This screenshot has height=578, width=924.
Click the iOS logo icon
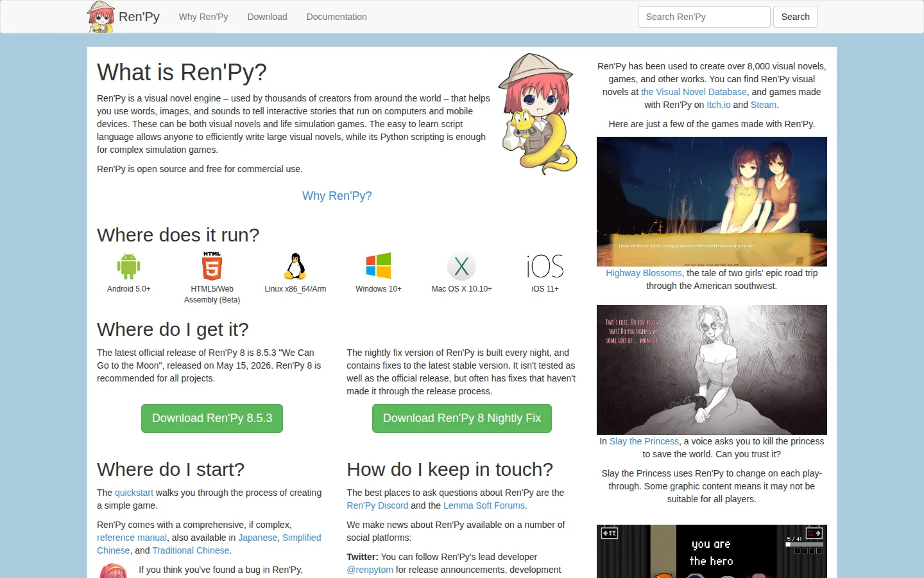[545, 266]
